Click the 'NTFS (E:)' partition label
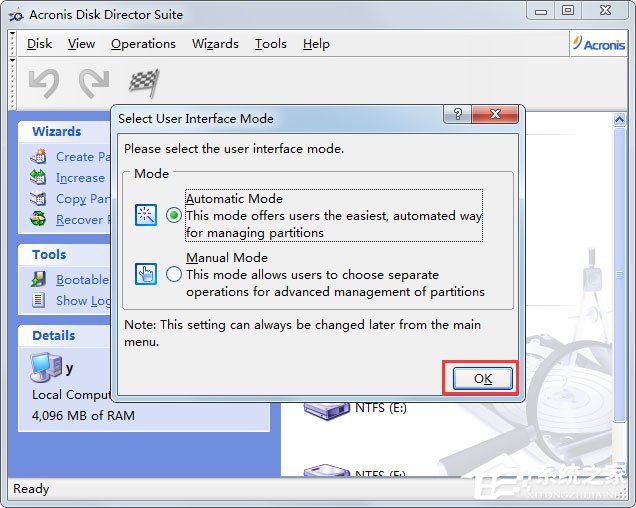This screenshot has height=508, width=636. pos(381,407)
